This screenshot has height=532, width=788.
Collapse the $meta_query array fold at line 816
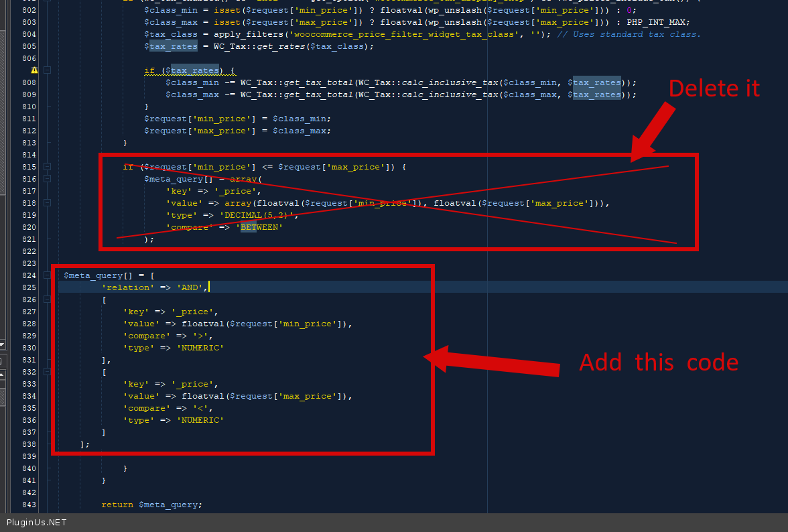pyautogui.click(x=48, y=179)
